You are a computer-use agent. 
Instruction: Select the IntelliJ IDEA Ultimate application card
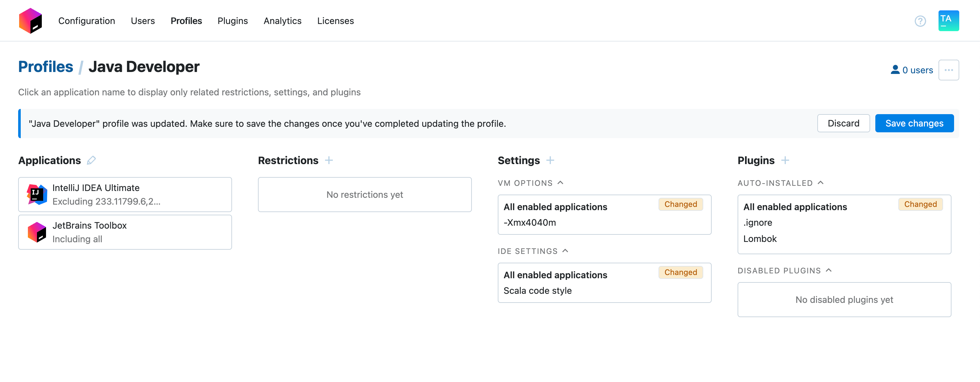125,195
